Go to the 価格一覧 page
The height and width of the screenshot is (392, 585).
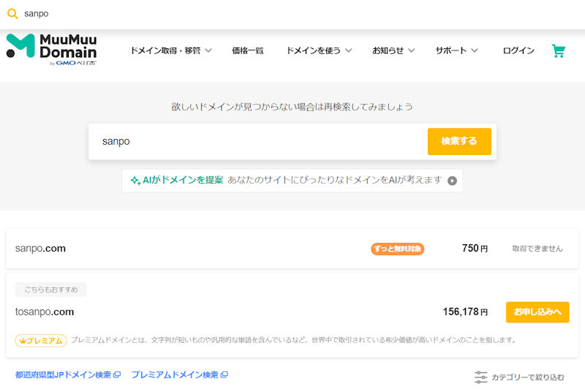pyautogui.click(x=248, y=51)
